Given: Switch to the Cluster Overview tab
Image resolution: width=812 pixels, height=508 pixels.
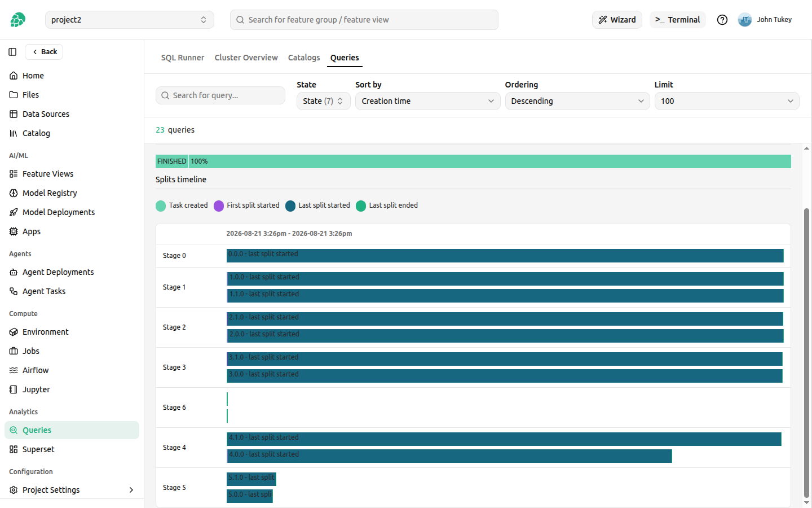Looking at the screenshot, I should click(246, 58).
